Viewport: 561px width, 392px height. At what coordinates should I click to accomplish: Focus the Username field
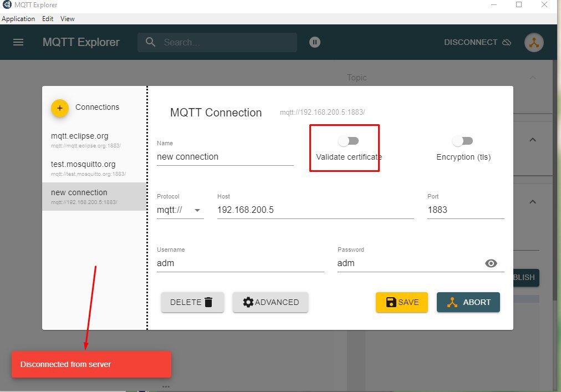[240, 263]
